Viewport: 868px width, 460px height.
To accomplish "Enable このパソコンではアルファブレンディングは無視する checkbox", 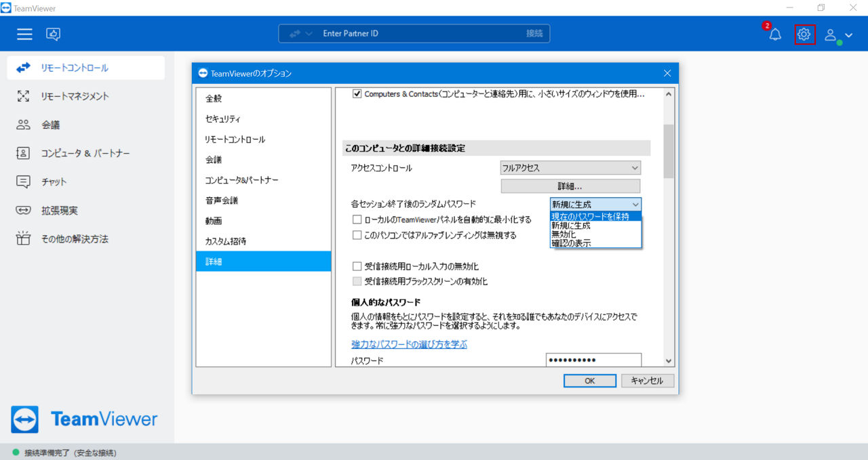I will click(x=357, y=235).
